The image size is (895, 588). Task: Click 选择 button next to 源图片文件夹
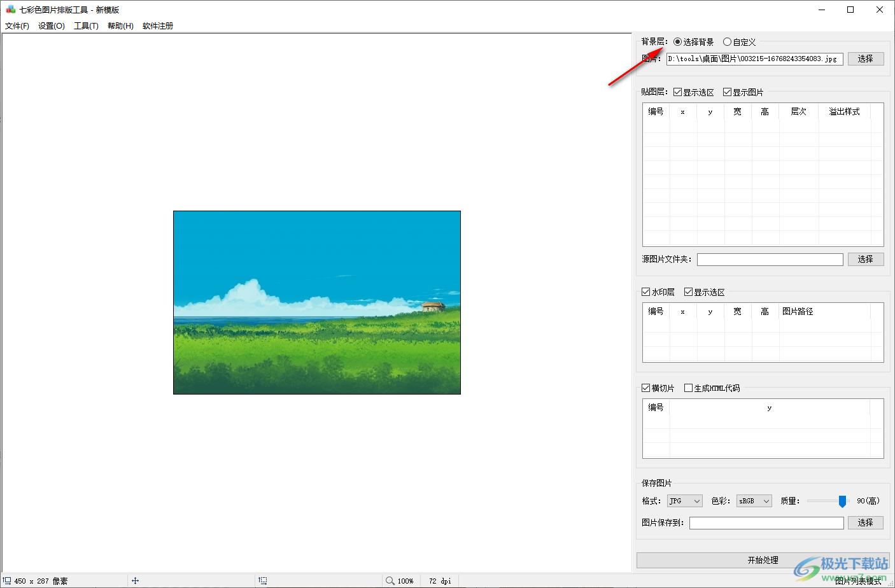865,259
